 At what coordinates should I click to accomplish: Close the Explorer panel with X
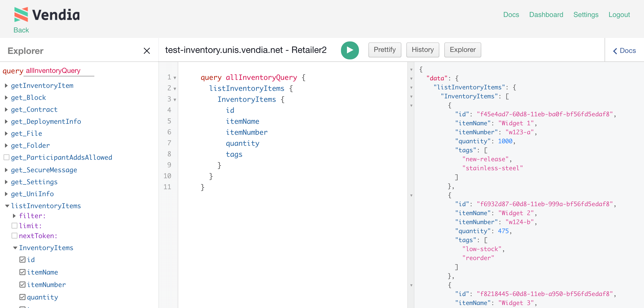tap(147, 51)
